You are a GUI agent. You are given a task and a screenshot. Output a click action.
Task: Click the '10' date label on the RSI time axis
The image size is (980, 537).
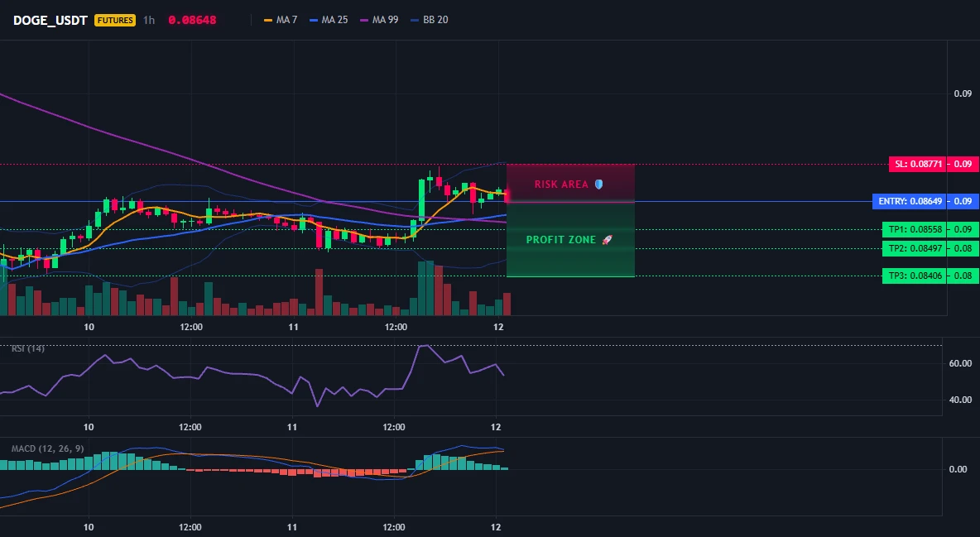click(x=89, y=427)
